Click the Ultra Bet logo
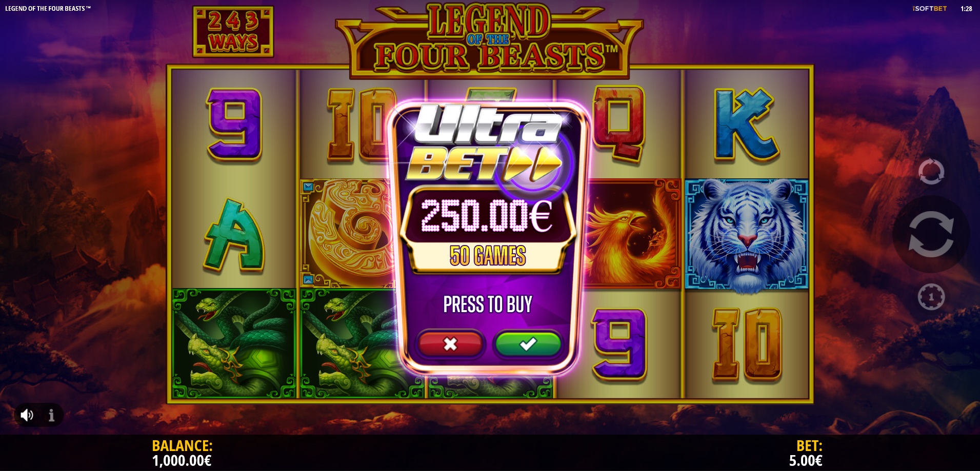The image size is (980, 471). click(488, 145)
